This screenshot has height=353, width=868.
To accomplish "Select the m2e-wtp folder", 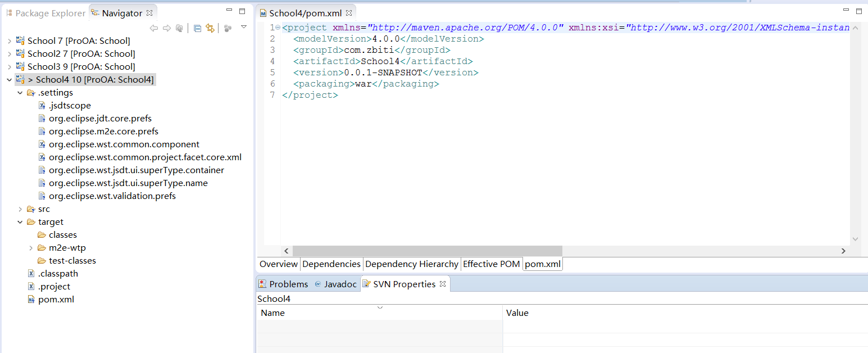I will pyautogui.click(x=67, y=248).
